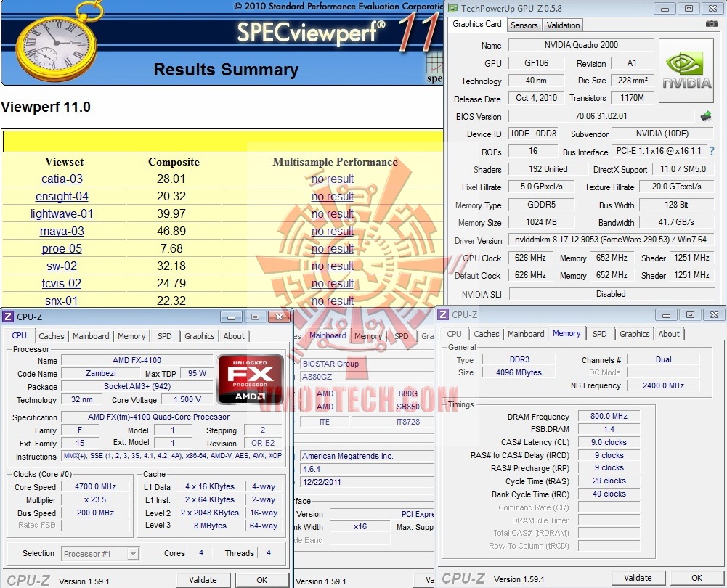Click the Bandwidth 41.7 GB/s value
Image resolution: width=727 pixels, height=588 pixels.
[x=676, y=222]
